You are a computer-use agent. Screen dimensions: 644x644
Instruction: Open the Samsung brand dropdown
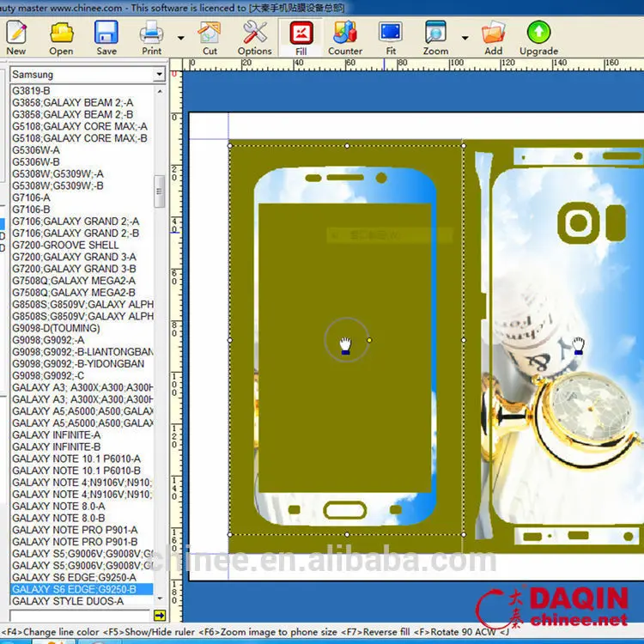(159, 75)
